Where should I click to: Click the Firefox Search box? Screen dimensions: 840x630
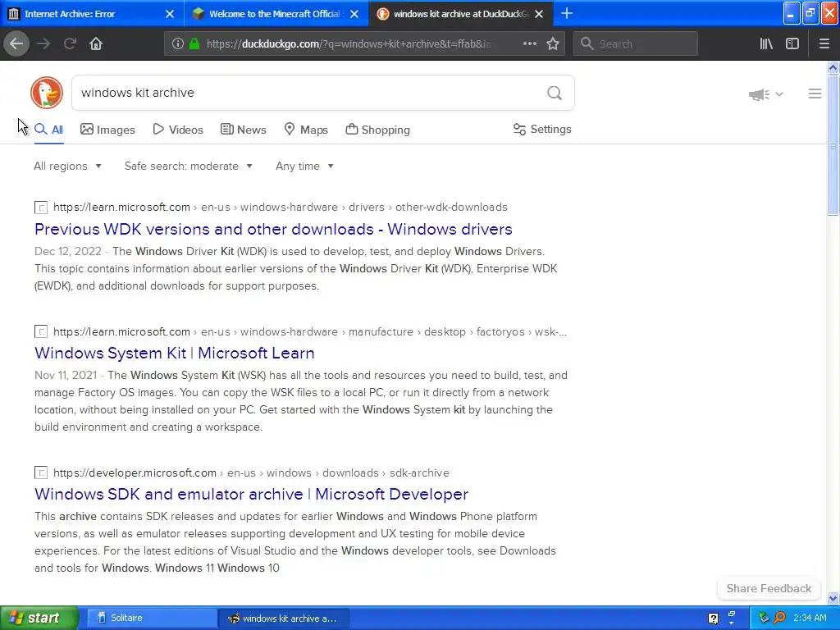tap(636, 43)
